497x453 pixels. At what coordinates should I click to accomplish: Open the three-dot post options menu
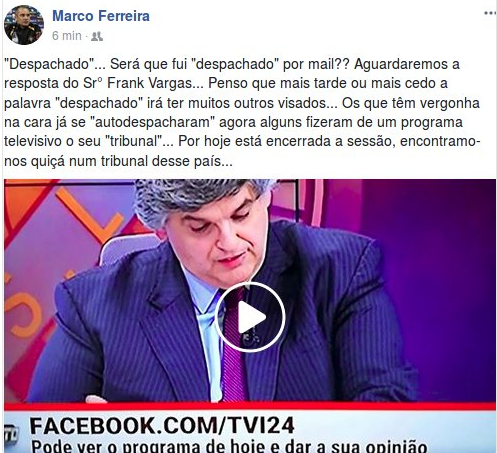click(490, 13)
